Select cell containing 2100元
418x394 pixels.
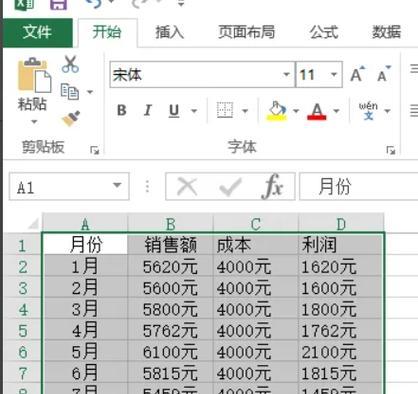341,352
